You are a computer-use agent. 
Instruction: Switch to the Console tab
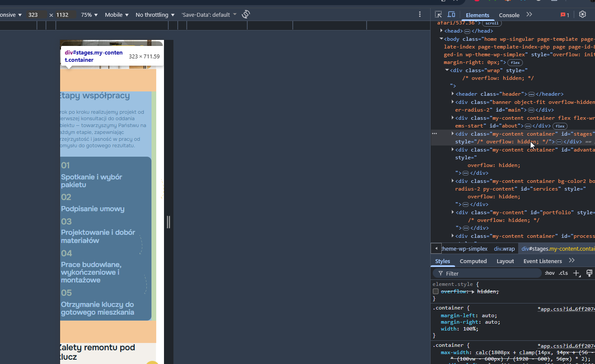tap(509, 15)
